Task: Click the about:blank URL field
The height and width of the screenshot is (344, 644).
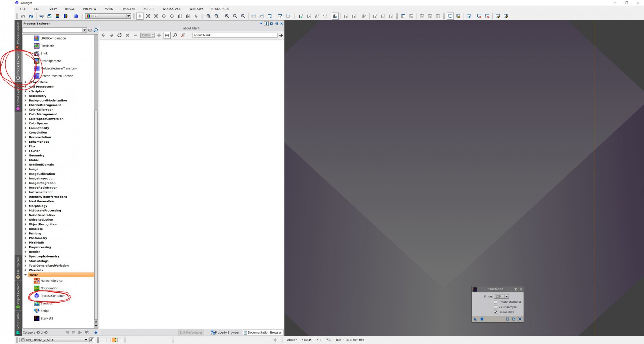Action: click(235, 35)
